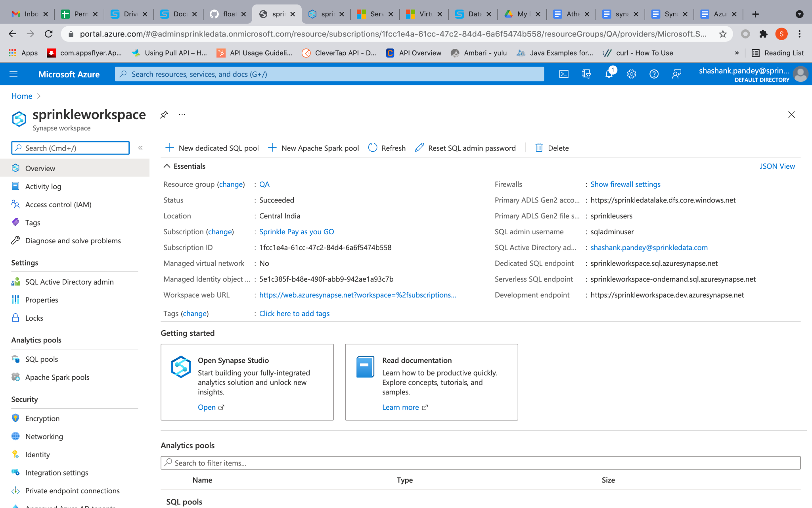
Task: Bookmark this page with star icon
Action: click(x=722, y=34)
